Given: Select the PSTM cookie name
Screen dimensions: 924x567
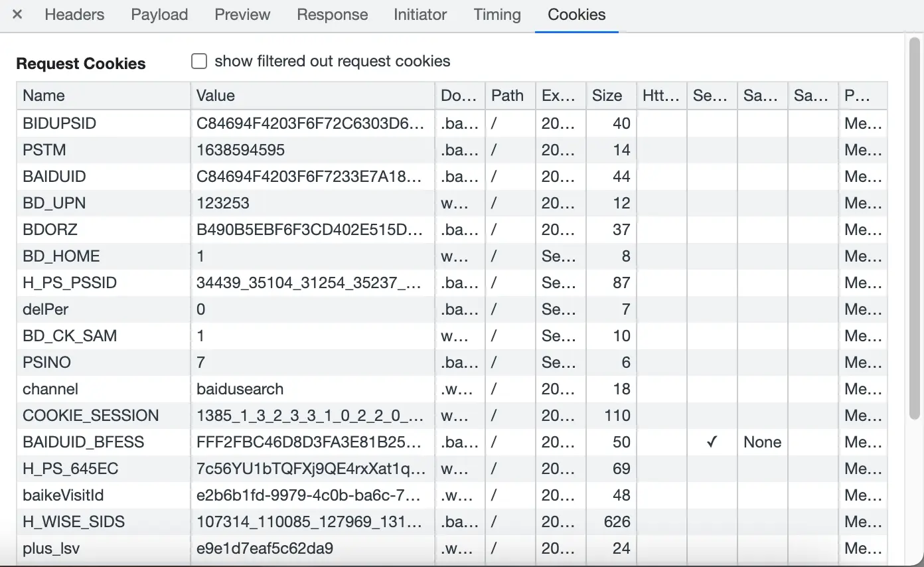Looking at the screenshot, I should pyautogui.click(x=44, y=150).
